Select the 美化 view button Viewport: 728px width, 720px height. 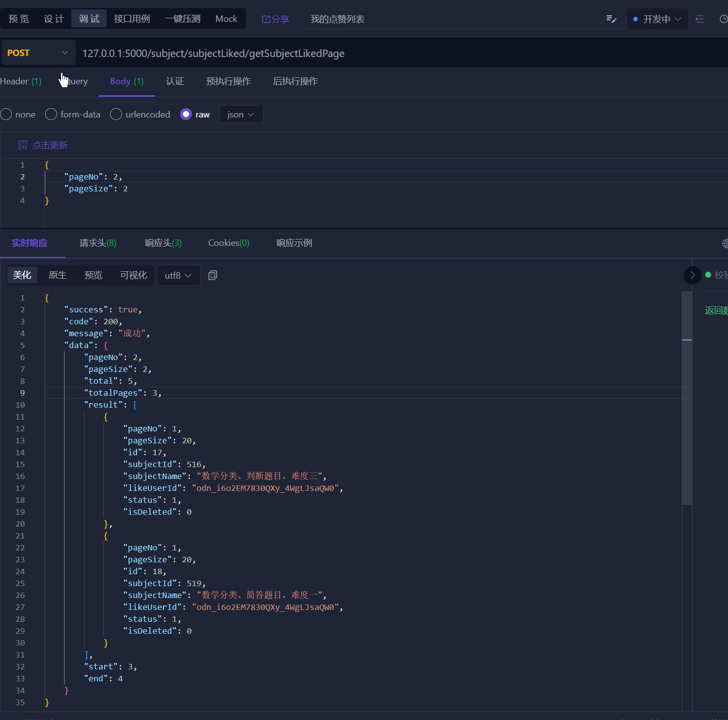click(22, 275)
